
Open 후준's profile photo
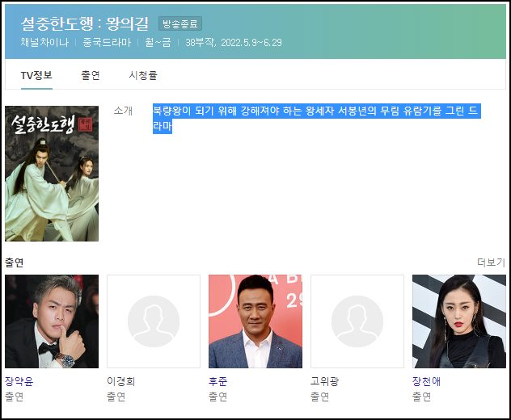coord(255,321)
